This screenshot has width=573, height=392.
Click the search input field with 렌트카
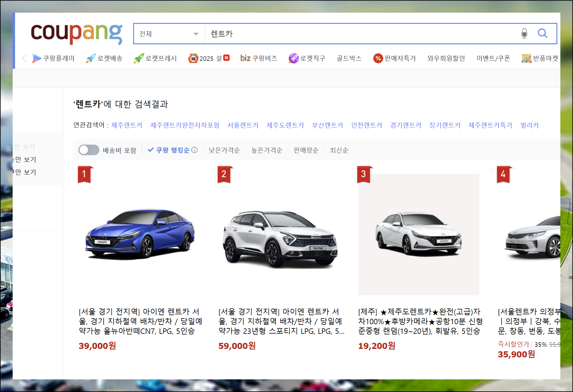[361, 34]
